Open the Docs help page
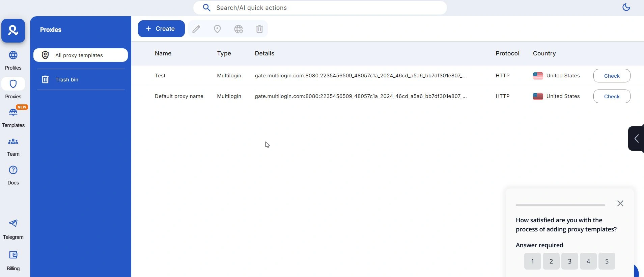Screen dimensions: 644x277 [x=13, y=175]
